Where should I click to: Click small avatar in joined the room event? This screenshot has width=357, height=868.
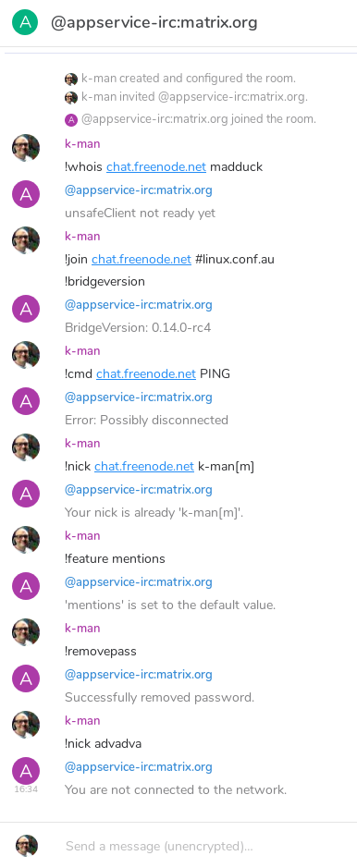click(x=71, y=119)
